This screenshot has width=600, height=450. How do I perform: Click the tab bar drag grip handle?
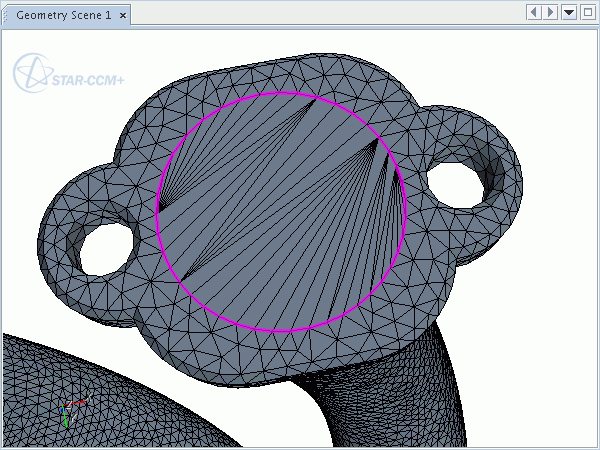pos(5,14)
